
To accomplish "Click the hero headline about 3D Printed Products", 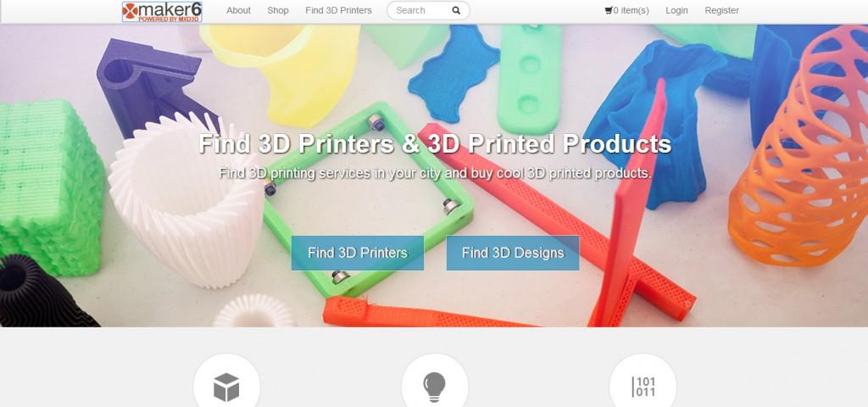I will [x=435, y=143].
